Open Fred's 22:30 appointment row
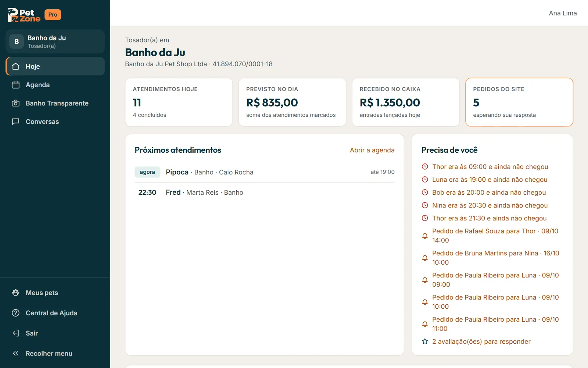The width and height of the screenshot is (588, 368). pyautogui.click(x=265, y=192)
